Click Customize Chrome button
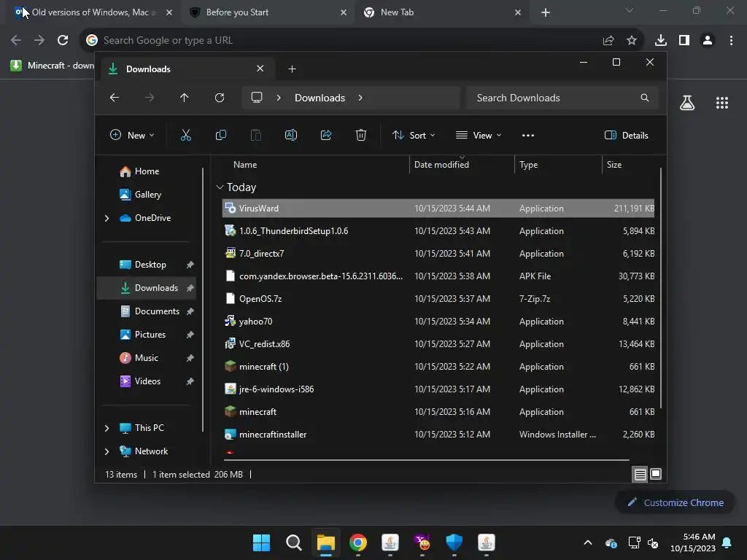Screen dimensions: 747x560 [x=675, y=502]
